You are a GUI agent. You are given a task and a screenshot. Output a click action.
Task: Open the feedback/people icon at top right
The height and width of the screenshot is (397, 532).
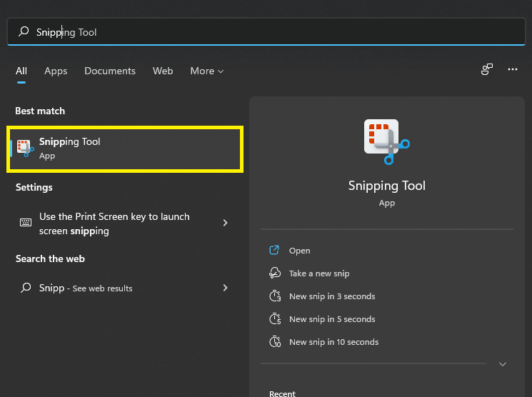[487, 70]
